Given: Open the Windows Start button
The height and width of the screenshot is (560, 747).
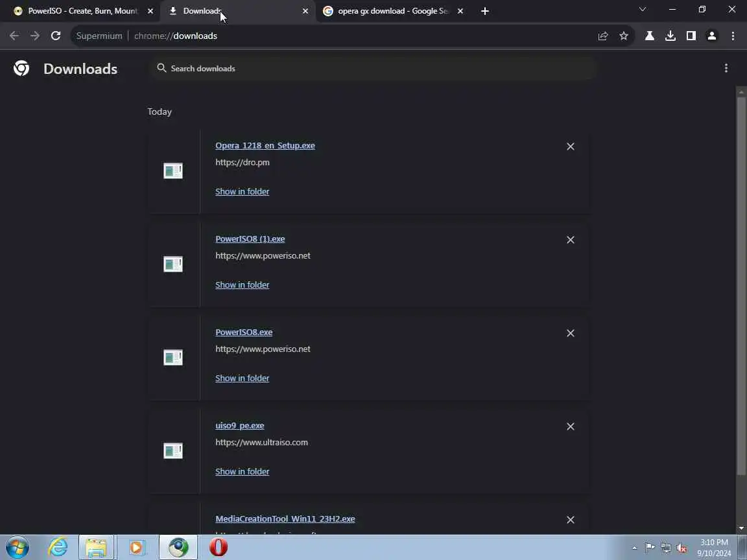Looking at the screenshot, I should coord(18,547).
